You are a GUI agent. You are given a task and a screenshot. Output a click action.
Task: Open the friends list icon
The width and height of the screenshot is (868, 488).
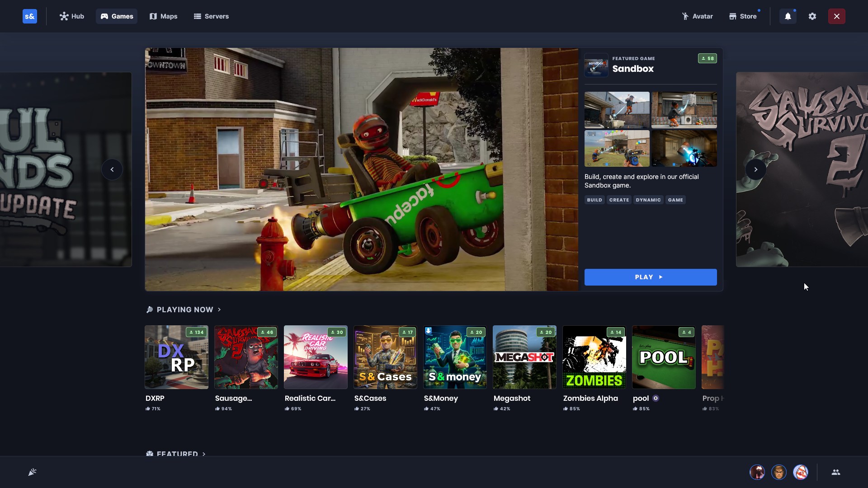pos(835,472)
